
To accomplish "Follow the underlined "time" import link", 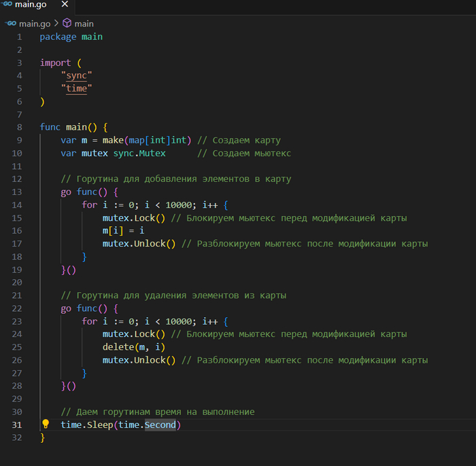I will pos(76,88).
